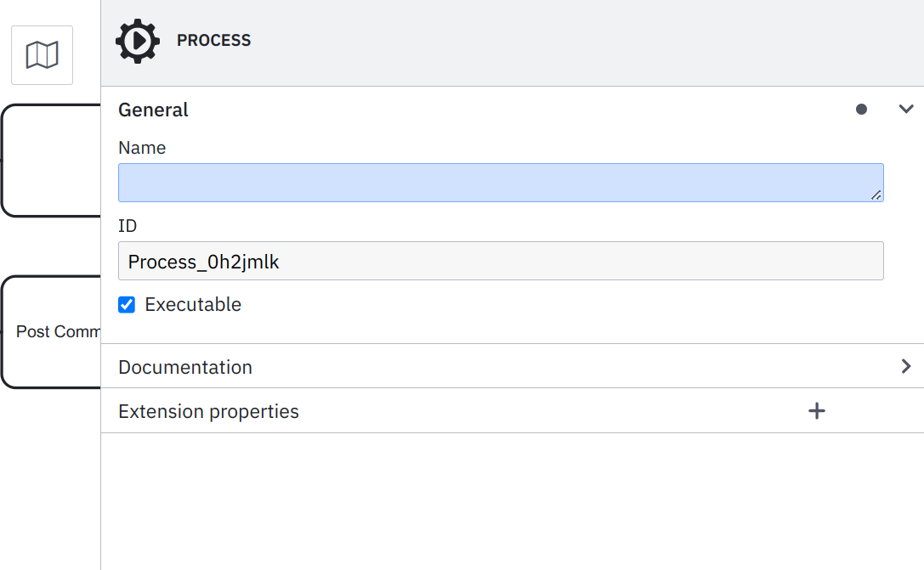Click the ID field with Process_0h2jmlk
This screenshot has height=570, width=924.
coord(500,262)
